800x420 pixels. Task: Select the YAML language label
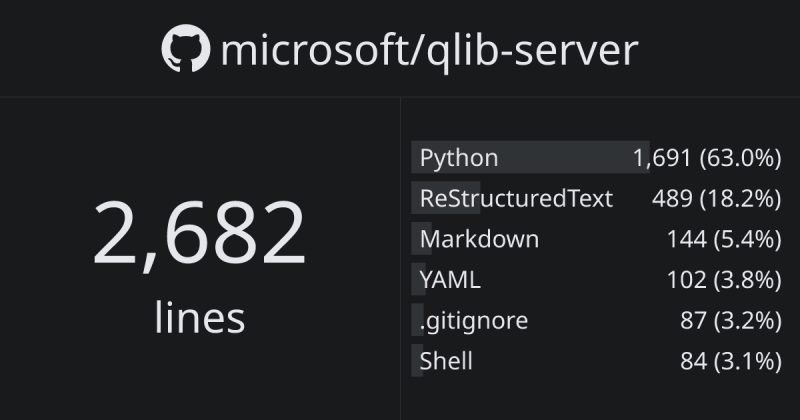click(450, 280)
